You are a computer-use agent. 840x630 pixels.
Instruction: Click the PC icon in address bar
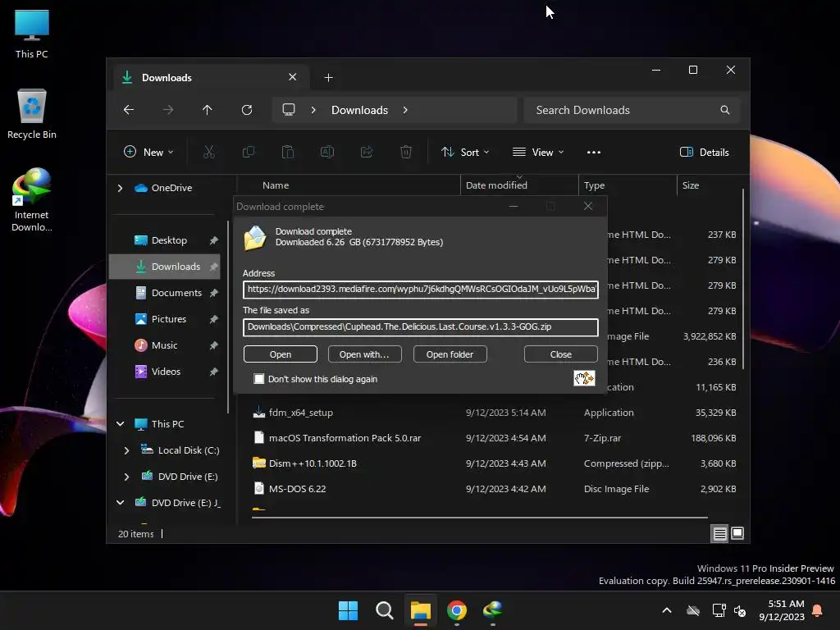pyautogui.click(x=289, y=110)
